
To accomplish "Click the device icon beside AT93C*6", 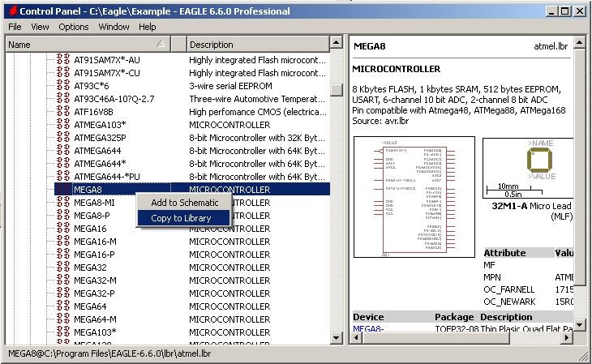I will click(63, 85).
